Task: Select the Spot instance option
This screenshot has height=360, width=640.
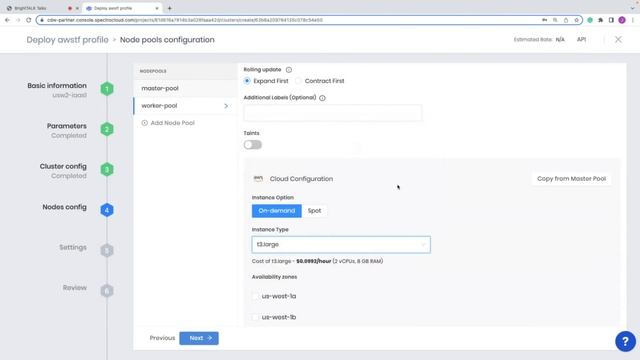Action: click(x=314, y=211)
